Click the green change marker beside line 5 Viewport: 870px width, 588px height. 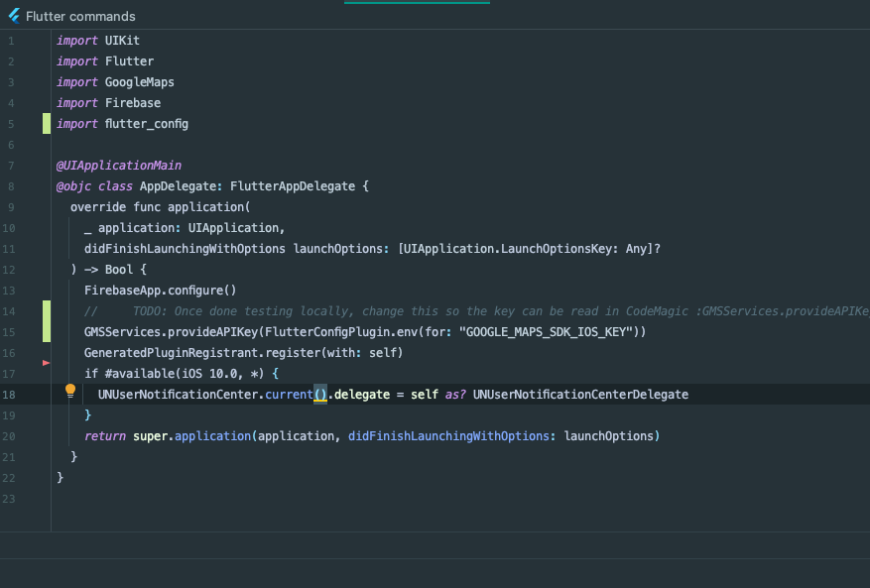[46, 123]
